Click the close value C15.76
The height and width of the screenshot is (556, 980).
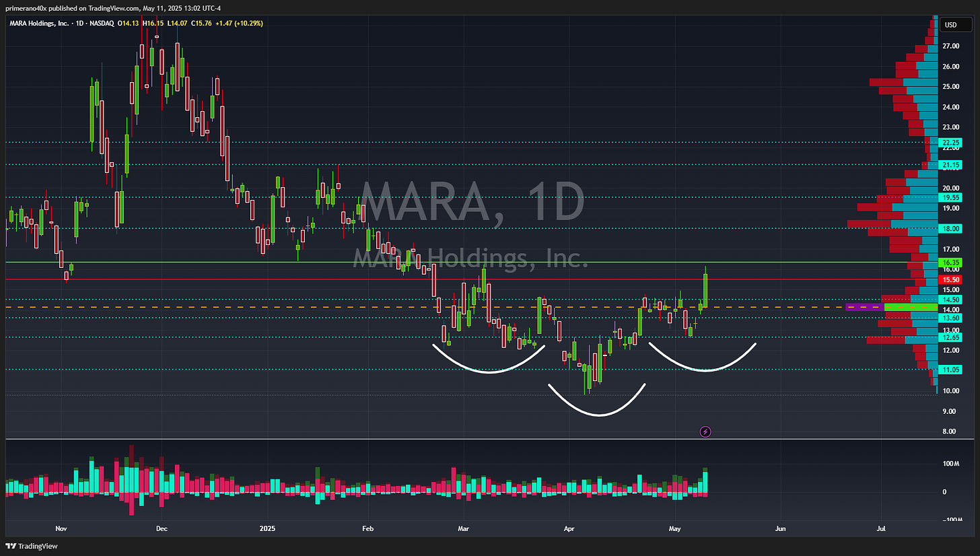point(203,24)
